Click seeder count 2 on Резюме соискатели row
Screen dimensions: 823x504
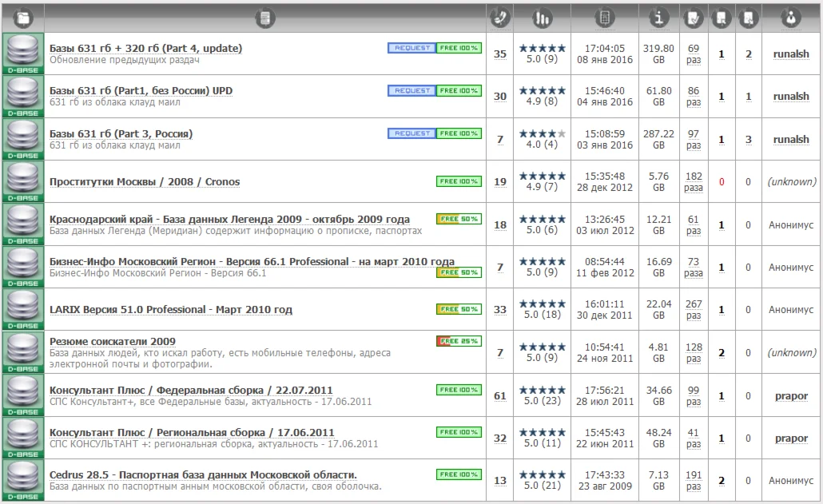[722, 353]
